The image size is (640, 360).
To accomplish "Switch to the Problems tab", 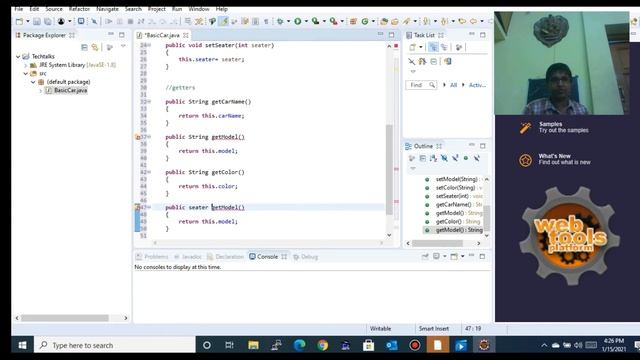I will click(x=152, y=257).
